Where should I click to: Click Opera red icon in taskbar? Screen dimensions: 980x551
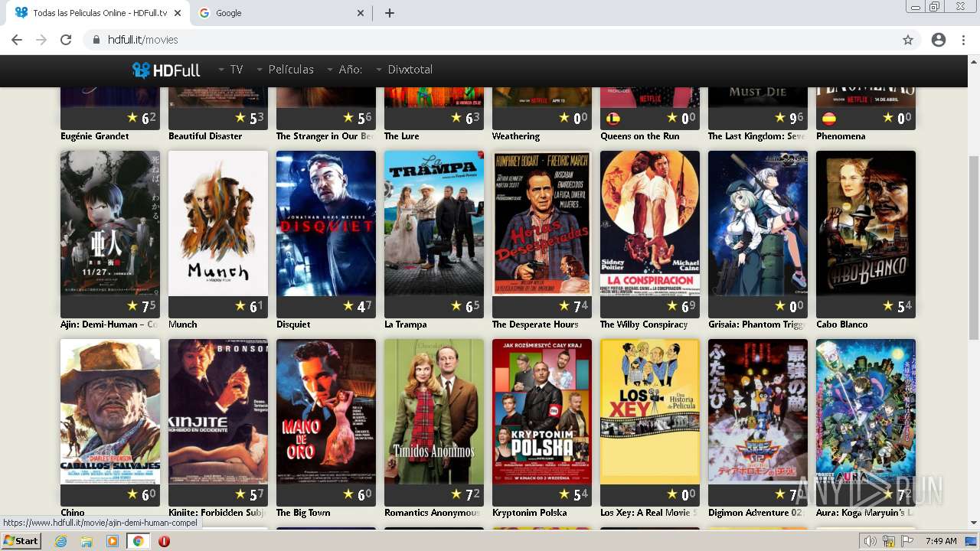(164, 541)
